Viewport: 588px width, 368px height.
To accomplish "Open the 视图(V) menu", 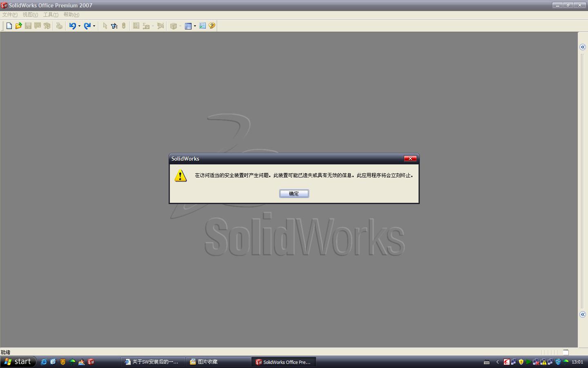I will pyautogui.click(x=30, y=15).
